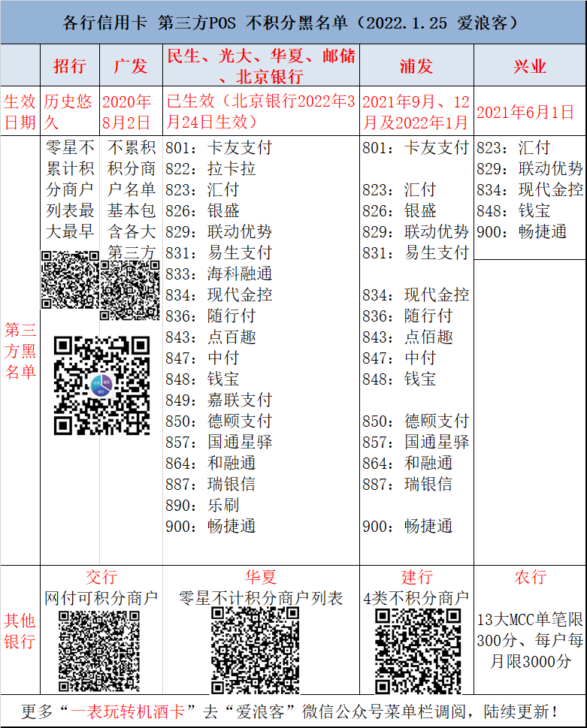Select 826：银盛 in the 民生 column
This screenshot has width=587, height=728.
pos(202,211)
